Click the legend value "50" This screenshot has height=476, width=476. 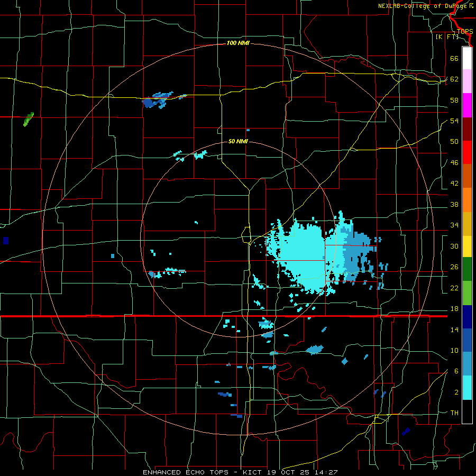(454, 141)
